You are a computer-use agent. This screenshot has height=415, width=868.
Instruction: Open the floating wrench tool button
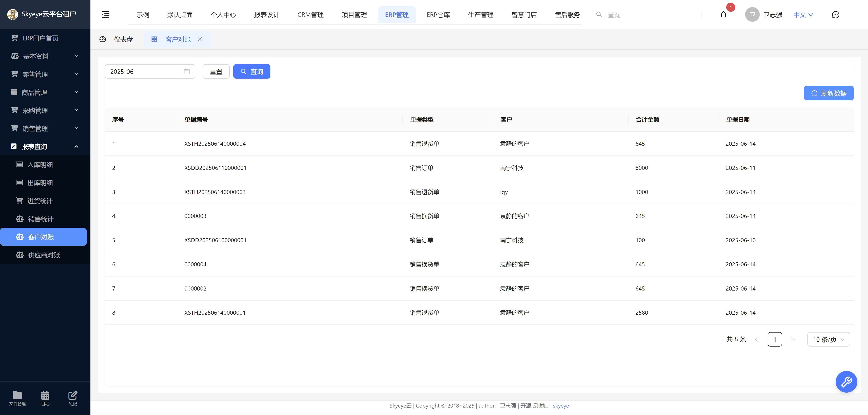click(x=846, y=382)
